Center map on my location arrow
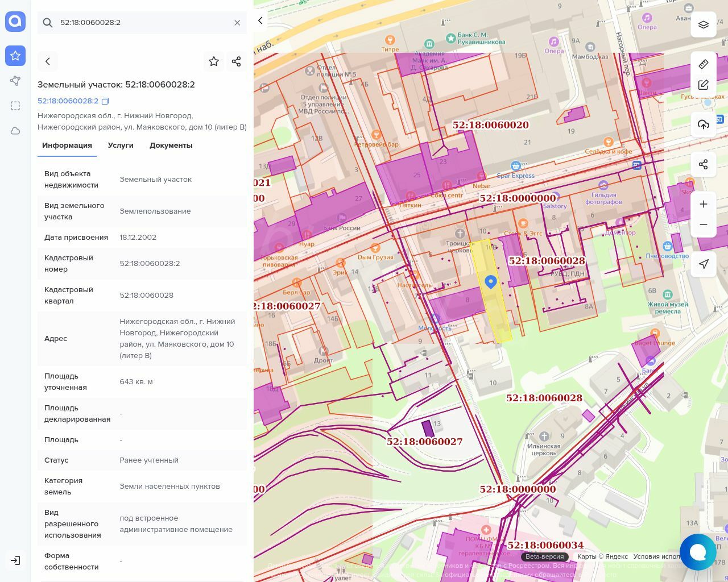Viewport: 728px width, 582px height. [704, 264]
